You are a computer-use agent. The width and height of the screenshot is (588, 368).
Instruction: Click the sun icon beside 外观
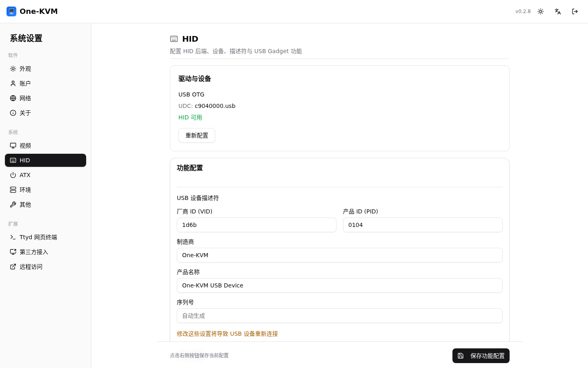pyautogui.click(x=13, y=69)
